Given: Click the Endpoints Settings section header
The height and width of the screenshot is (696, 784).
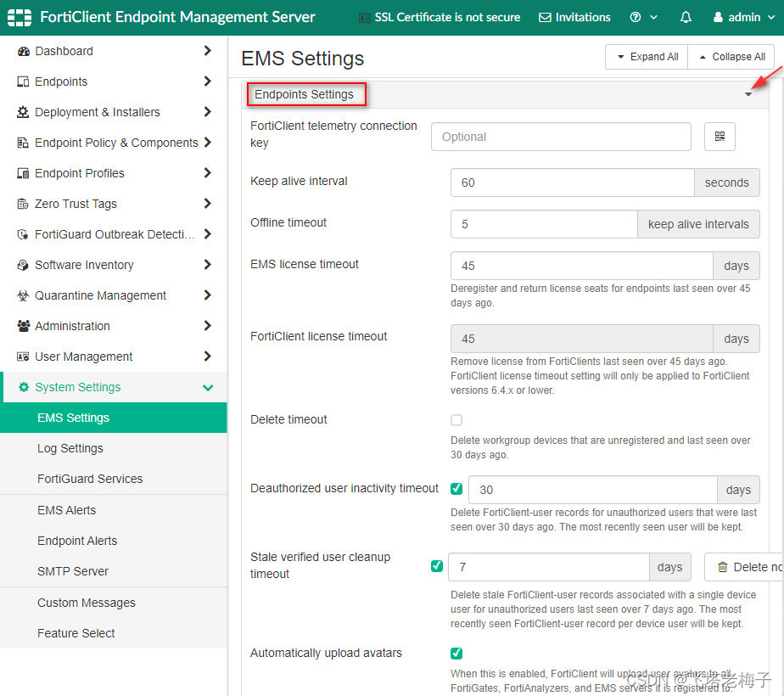Looking at the screenshot, I should pos(505,94).
